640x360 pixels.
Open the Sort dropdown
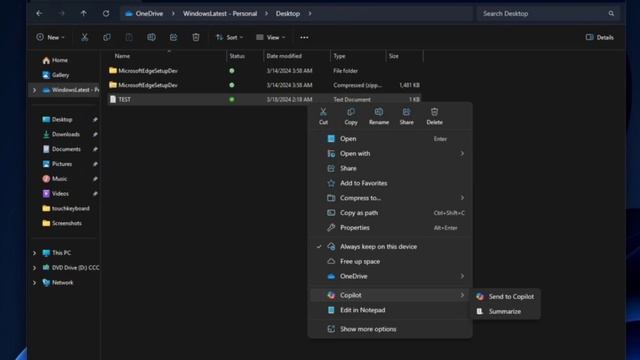pyautogui.click(x=229, y=37)
